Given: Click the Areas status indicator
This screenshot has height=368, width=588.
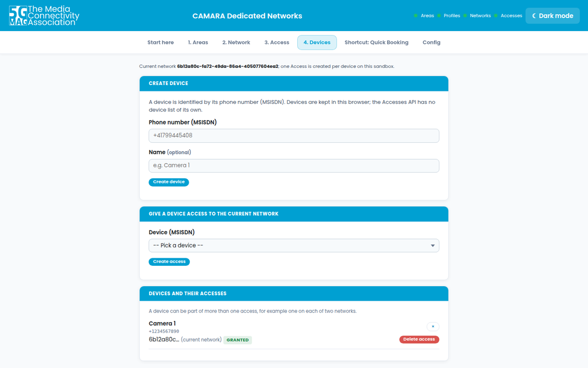Looking at the screenshot, I should (x=424, y=16).
